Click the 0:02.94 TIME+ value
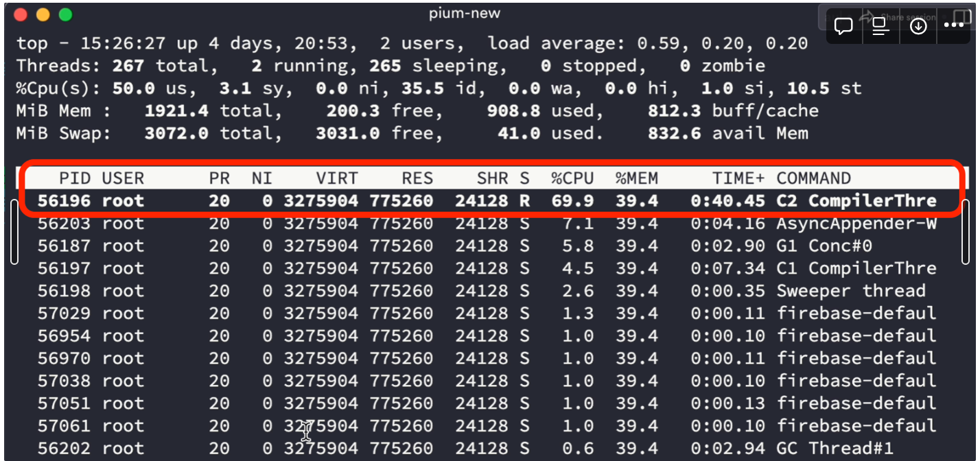Viewport: 980px width, 461px height. click(x=727, y=449)
